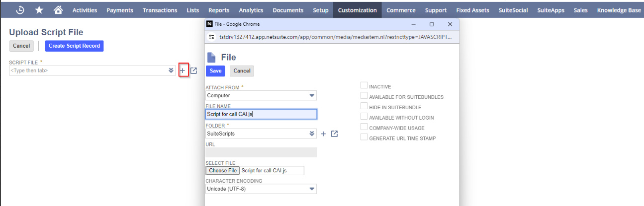644x206 pixels.
Task: Open the Analytics menu
Action: pos(251,10)
